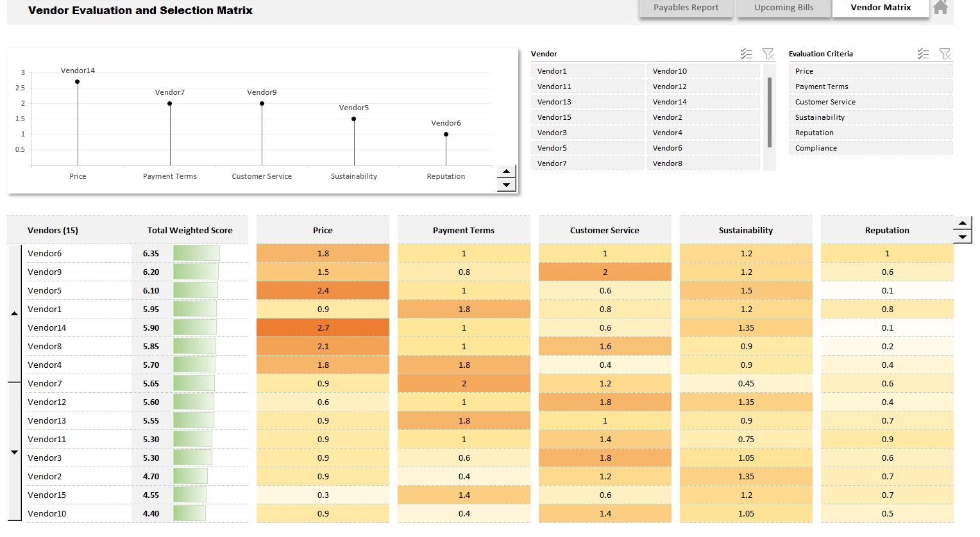
Task: Click the vendor list scroll down arrow
Action: tap(14, 452)
